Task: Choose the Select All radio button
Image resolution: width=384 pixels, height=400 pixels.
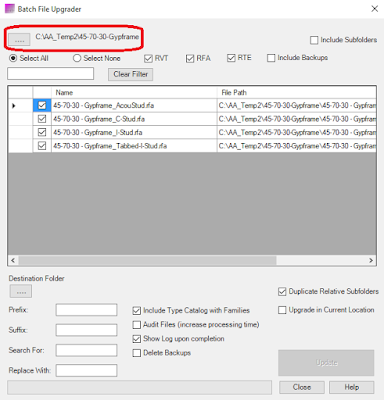Action: tap(13, 58)
